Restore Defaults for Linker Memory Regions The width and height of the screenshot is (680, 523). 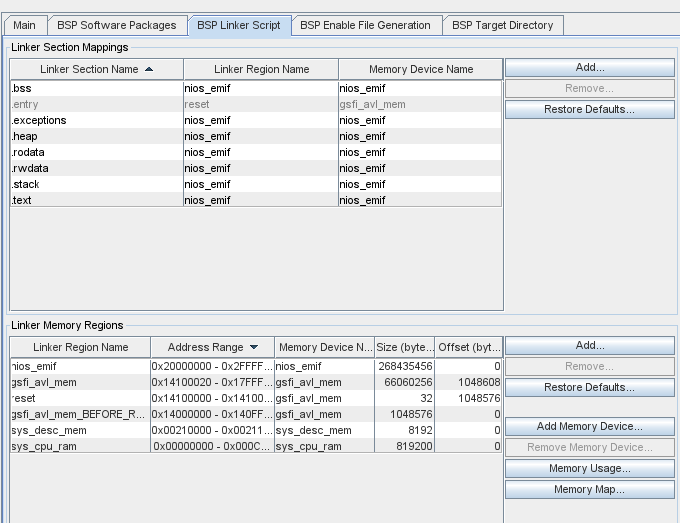(x=589, y=388)
